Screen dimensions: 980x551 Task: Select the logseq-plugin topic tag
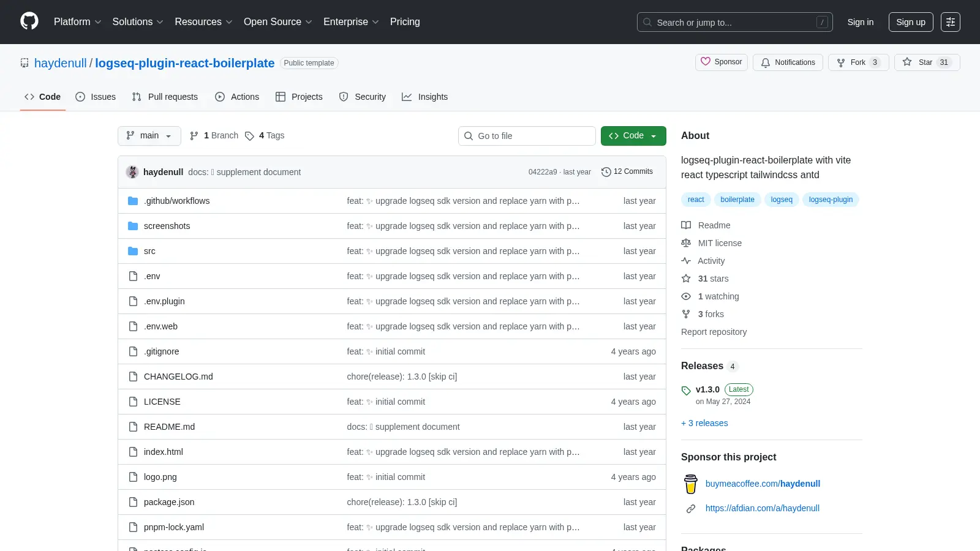831,200
